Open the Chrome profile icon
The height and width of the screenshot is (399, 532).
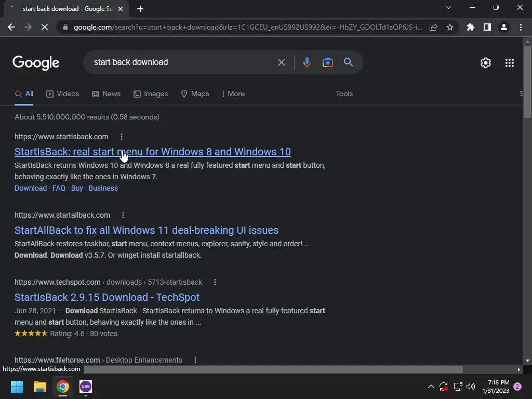[504, 27]
